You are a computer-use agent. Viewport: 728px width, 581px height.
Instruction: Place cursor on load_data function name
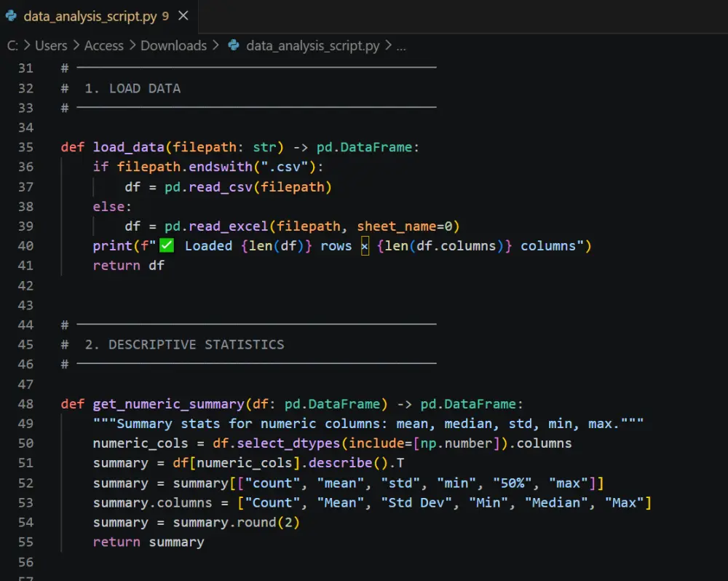[129, 147]
